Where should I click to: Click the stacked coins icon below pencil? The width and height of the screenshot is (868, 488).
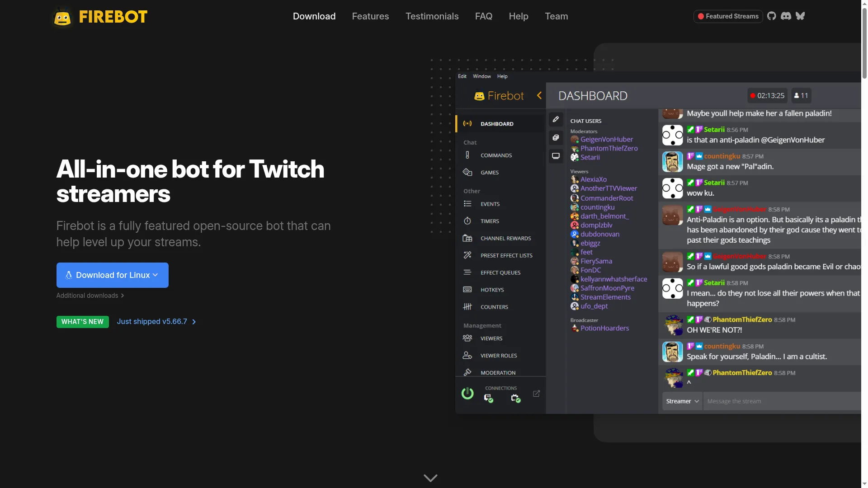(x=556, y=138)
